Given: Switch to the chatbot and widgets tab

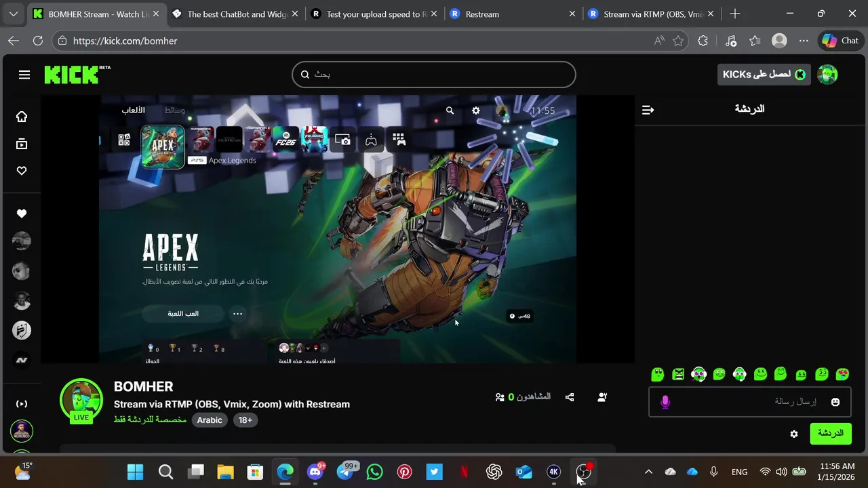Looking at the screenshot, I should (x=235, y=14).
